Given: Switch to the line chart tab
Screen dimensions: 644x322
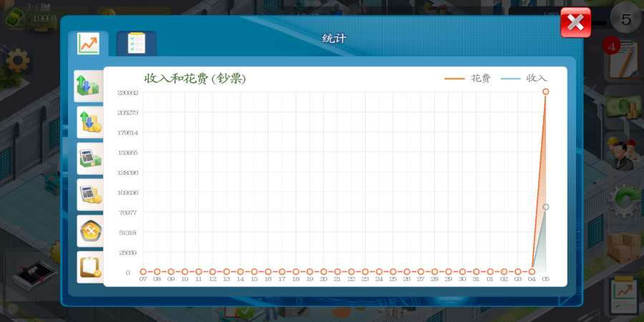Looking at the screenshot, I should click(88, 44).
